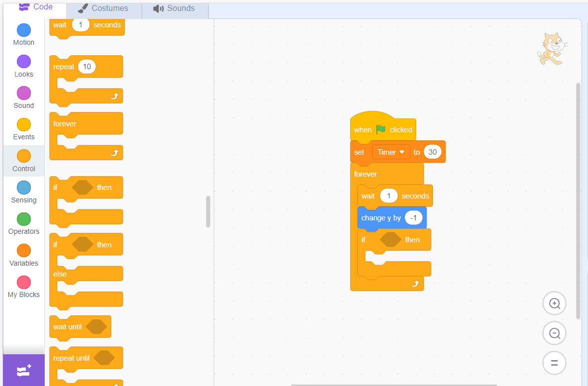This screenshot has height=386, width=588.
Task: Open the Sensing blocks category
Action: click(24, 193)
